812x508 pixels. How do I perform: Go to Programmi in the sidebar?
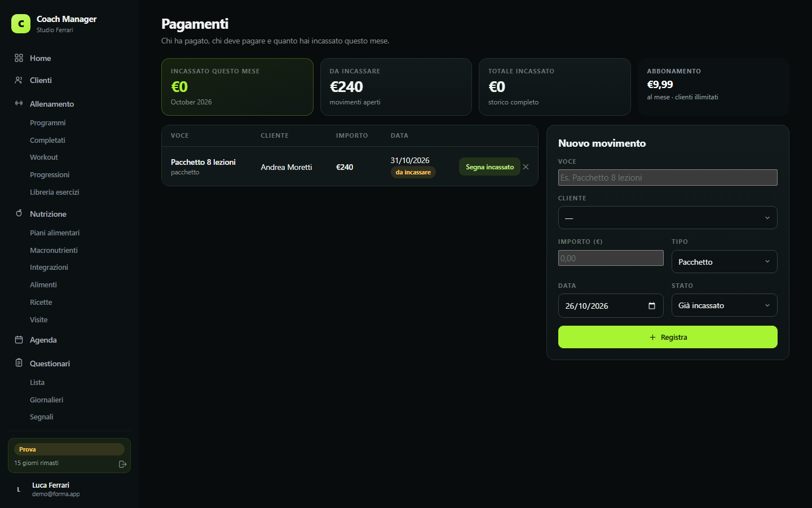[x=48, y=122]
